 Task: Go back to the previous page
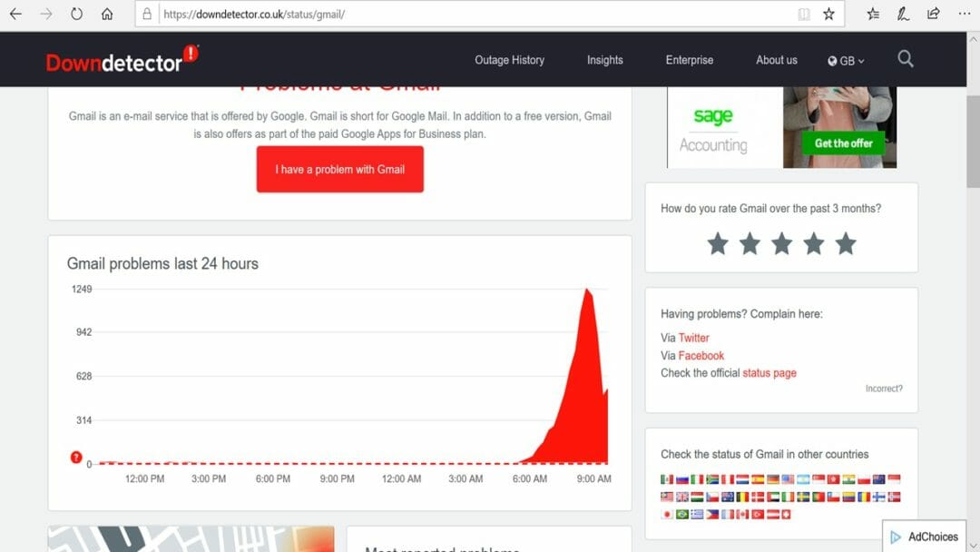pyautogui.click(x=15, y=14)
